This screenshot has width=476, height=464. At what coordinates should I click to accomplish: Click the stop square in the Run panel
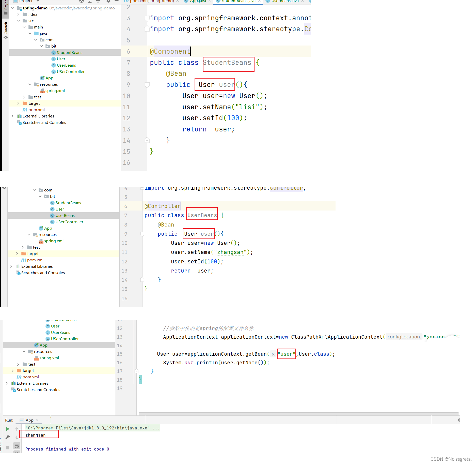(x=8, y=447)
